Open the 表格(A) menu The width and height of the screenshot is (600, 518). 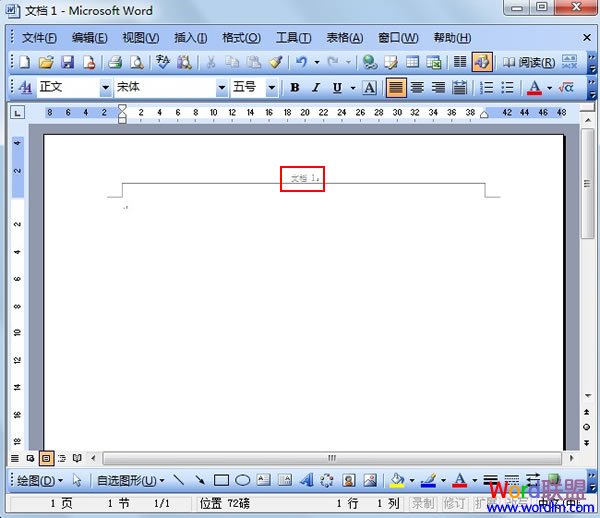[344, 38]
